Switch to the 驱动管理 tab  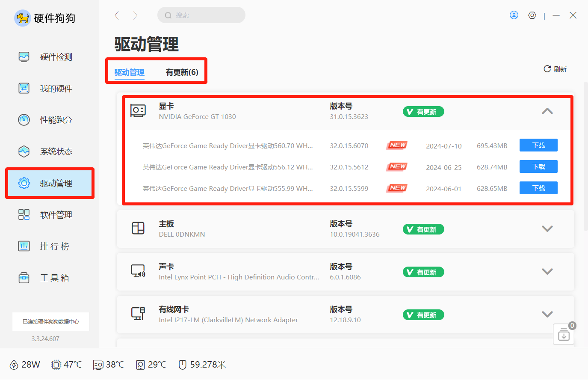[130, 72]
